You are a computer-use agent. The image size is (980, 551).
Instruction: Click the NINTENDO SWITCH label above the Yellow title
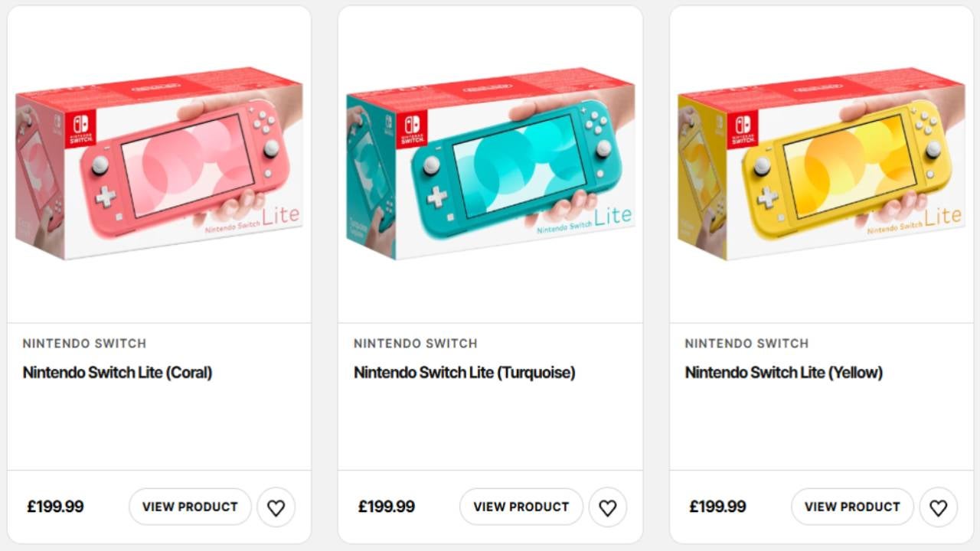pos(746,344)
